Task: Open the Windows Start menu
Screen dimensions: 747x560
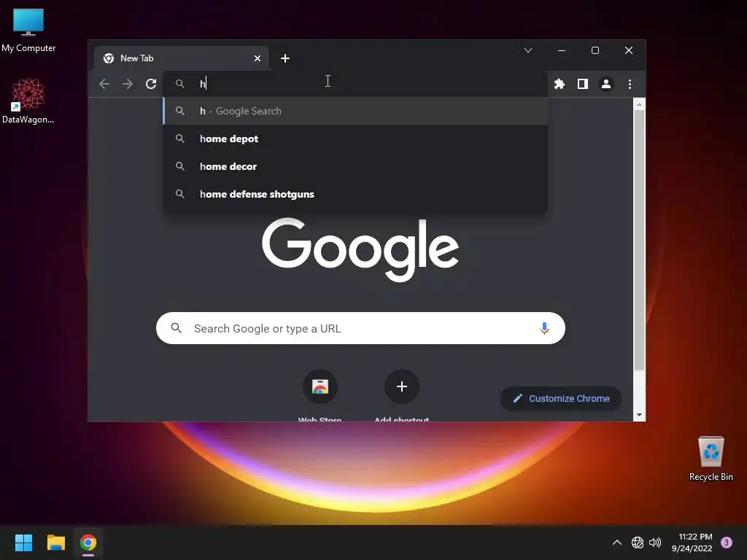Action: [23, 542]
